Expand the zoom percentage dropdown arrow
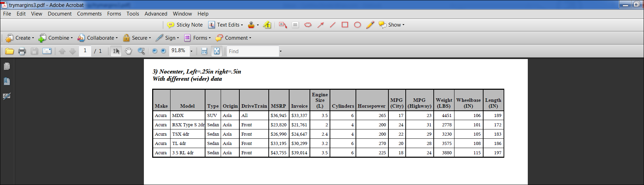644x185 pixels. pyautogui.click(x=191, y=51)
